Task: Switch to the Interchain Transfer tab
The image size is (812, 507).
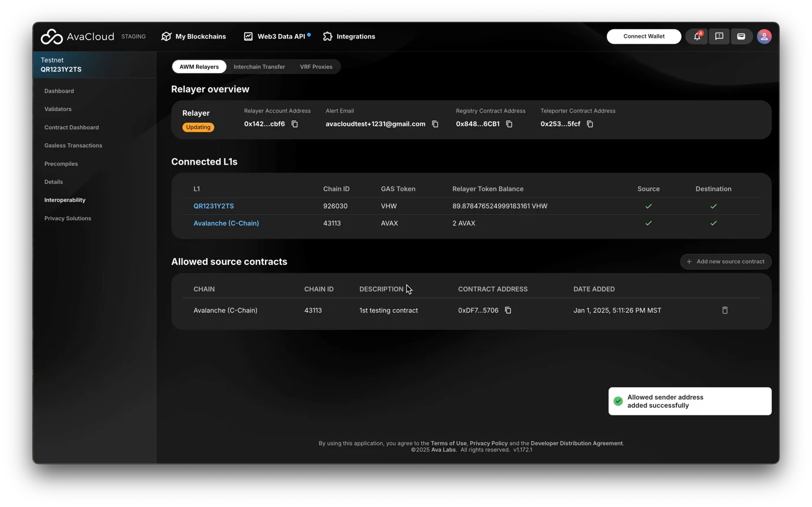Action: [x=259, y=67]
